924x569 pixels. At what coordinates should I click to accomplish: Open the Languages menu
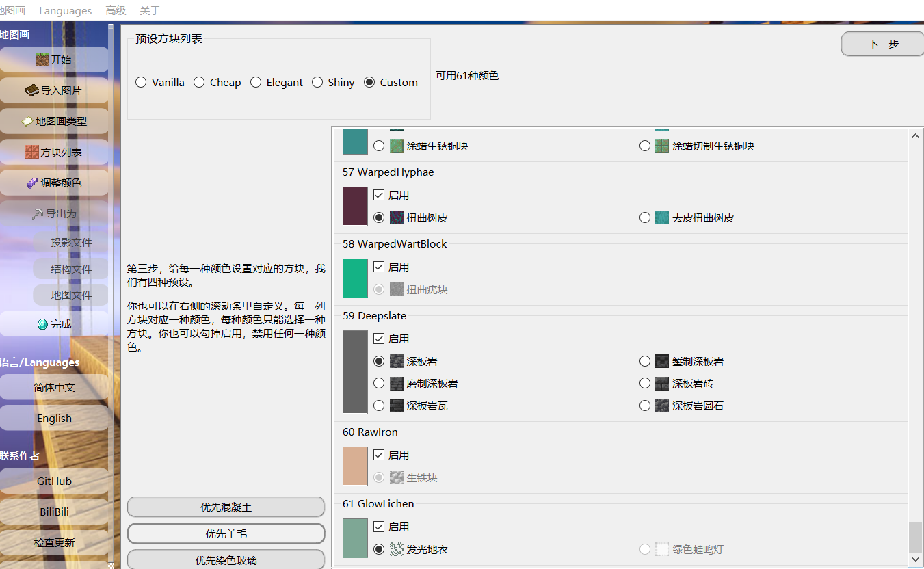[65, 10]
